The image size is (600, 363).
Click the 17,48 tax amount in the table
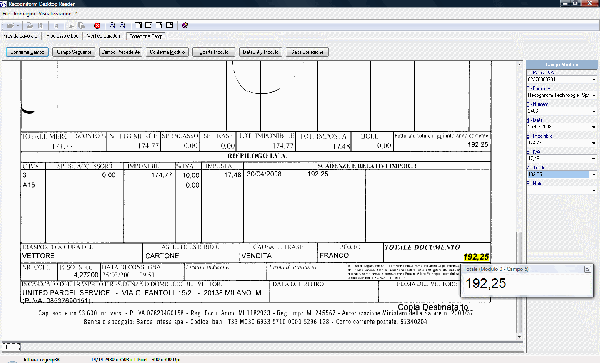(233, 175)
